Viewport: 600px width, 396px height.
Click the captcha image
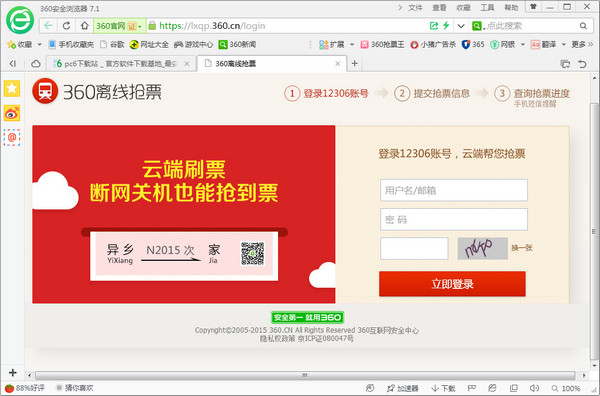(x=483, y=248)
